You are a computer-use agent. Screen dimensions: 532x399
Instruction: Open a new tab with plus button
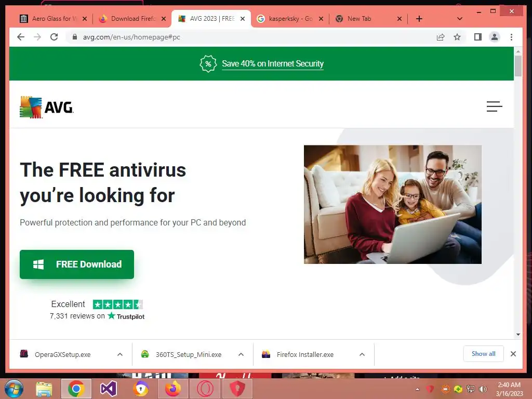pos(419,19)
